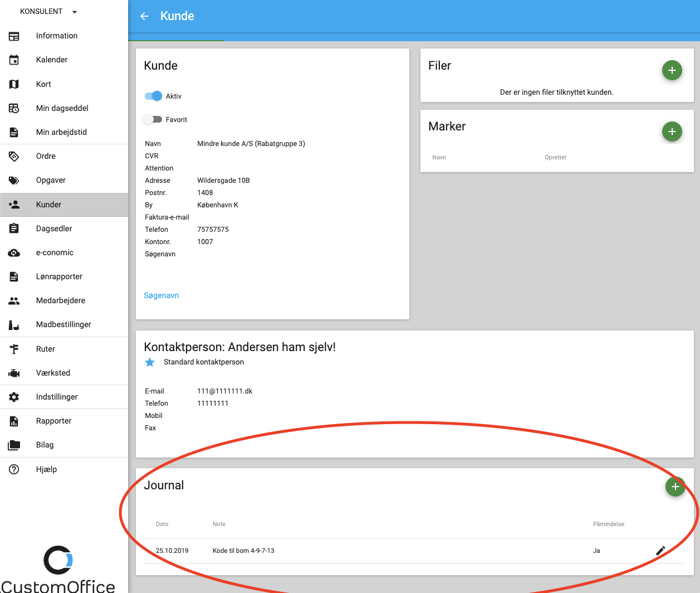The height and width of the screenshot is (593, 700).
Task: Open Kalender in the sidebar
Action: pos(64,60)
